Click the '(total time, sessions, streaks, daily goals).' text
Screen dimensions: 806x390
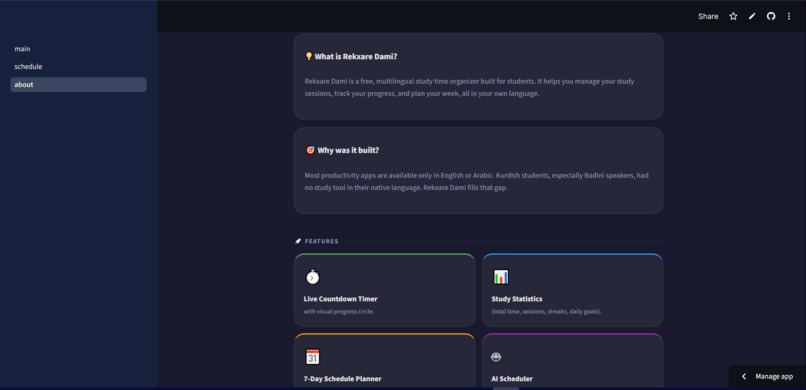coord(546,311)
